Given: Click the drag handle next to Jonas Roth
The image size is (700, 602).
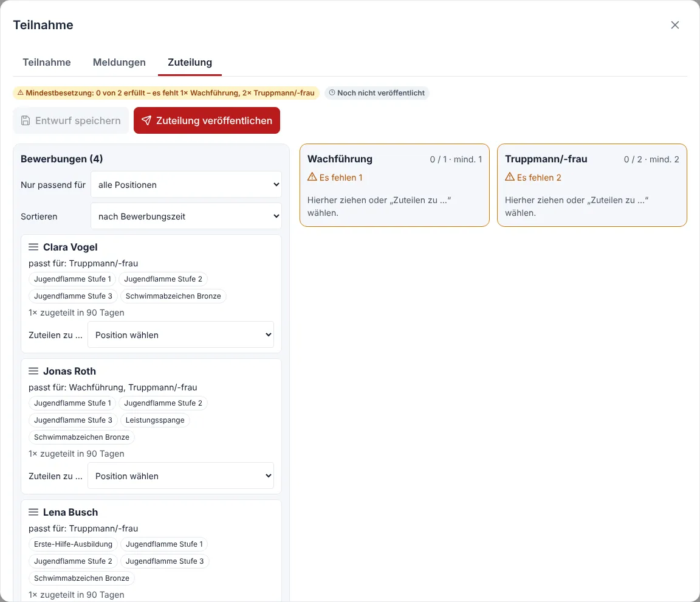Looking at the screenshot, I should (x=33, y=371).
